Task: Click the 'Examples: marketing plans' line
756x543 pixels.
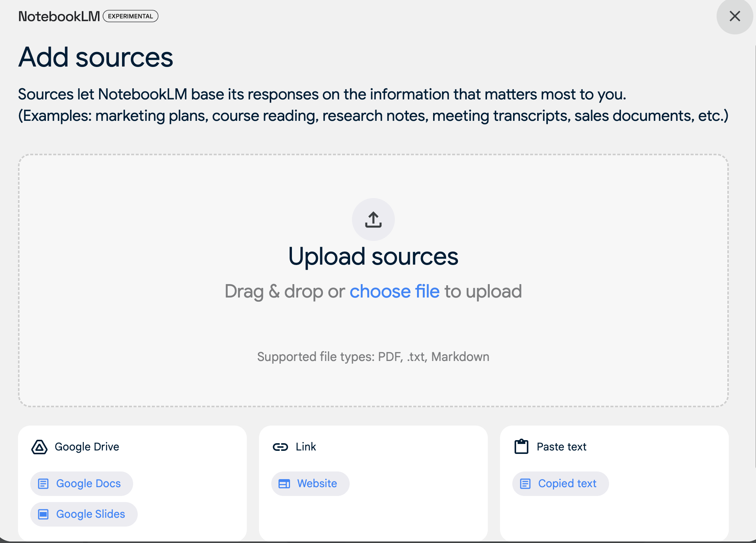Action: tap(373, 116)
